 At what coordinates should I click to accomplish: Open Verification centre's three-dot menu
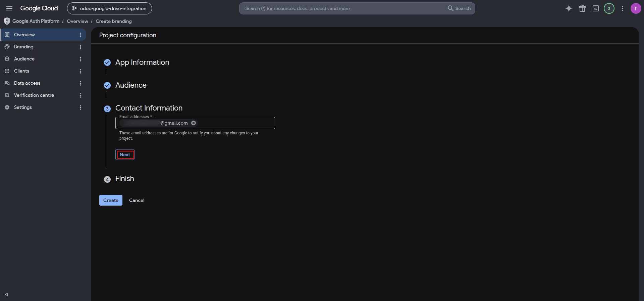coord(80,95)
